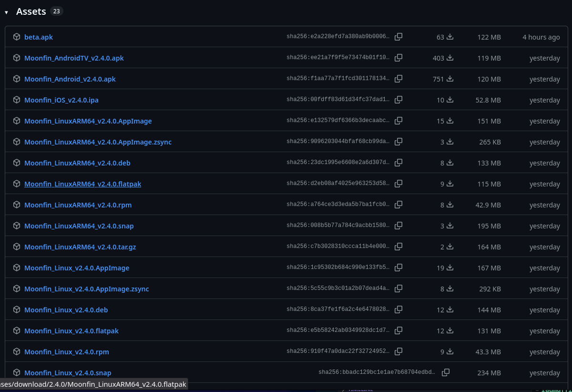Click the 42.9 MB file size
The width and height of the screenshot is (572, 392).
tap(488, 205)
